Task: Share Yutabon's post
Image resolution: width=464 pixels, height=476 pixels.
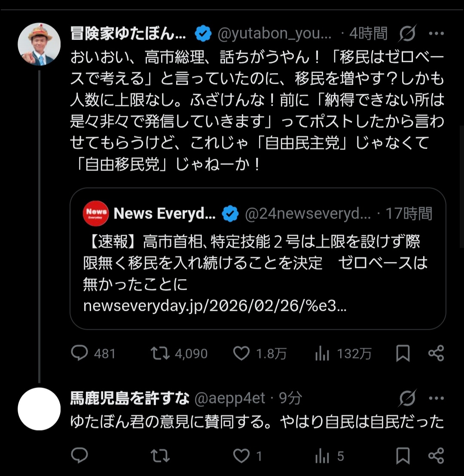Action: pos(436,353)
